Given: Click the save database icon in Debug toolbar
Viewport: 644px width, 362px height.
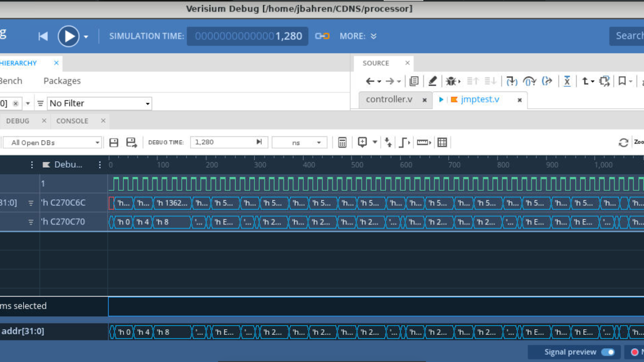Looking at the screenshot, I should click(114, 142).
